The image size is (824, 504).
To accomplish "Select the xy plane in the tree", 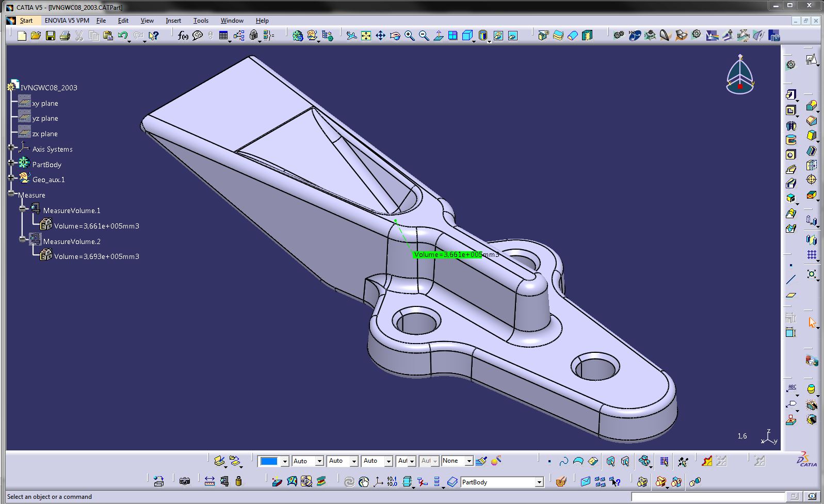I will tap(45, 103).
